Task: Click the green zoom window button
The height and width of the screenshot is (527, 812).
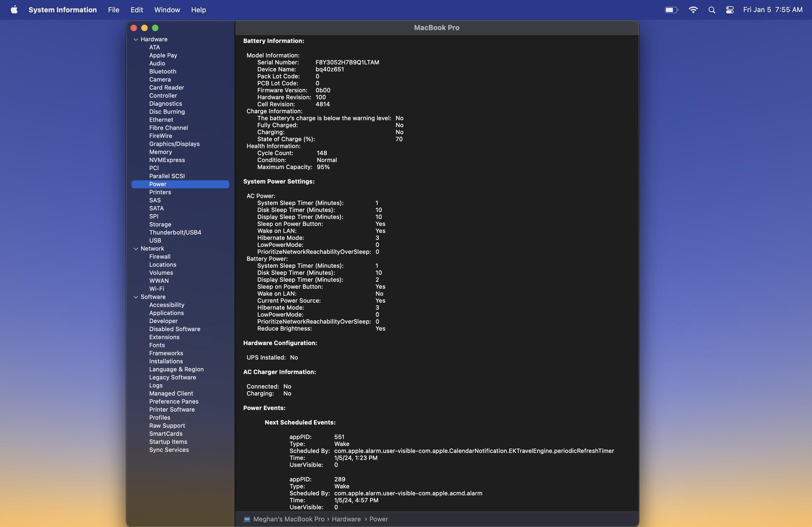Action: pos(155,28)
